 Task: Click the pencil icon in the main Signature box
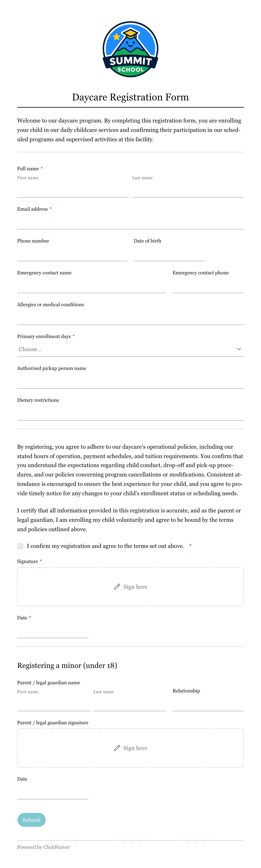(x=117, y=587)
